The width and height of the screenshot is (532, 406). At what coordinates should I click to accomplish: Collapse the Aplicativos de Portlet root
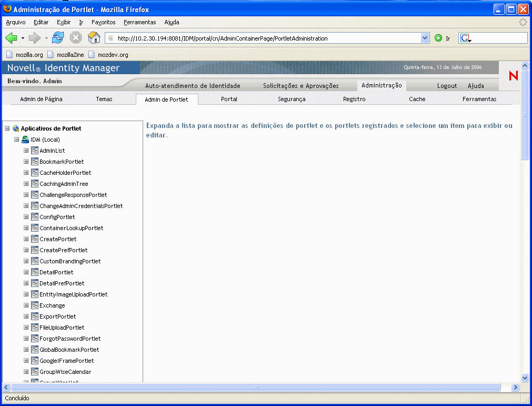click(7, 128)
